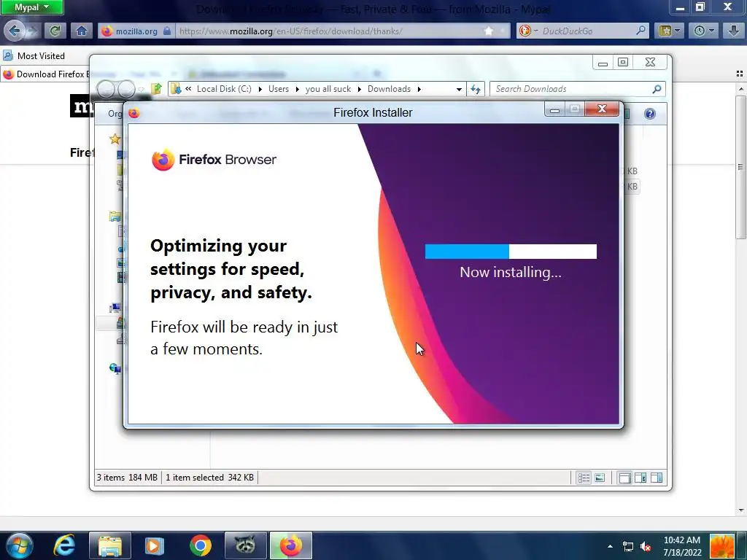Expand arrow after Users breadcrumb
This screenshot has height=560, width=747.
click(x=298, y=89)
